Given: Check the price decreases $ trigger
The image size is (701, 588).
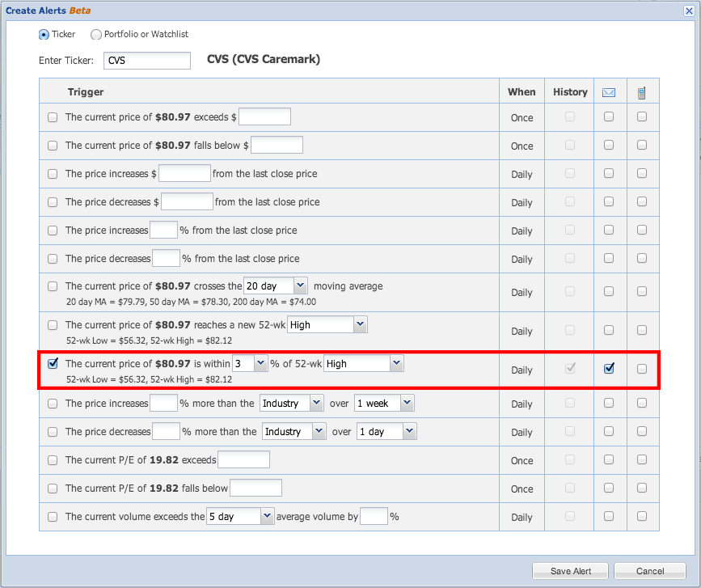Looking at the screenshot, I should coord(53,202).
